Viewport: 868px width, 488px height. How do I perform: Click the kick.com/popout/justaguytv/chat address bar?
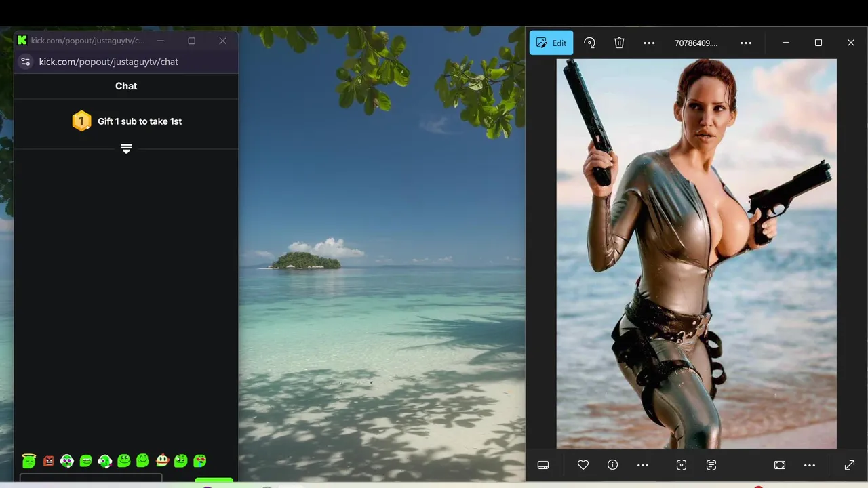coord(108,62)
